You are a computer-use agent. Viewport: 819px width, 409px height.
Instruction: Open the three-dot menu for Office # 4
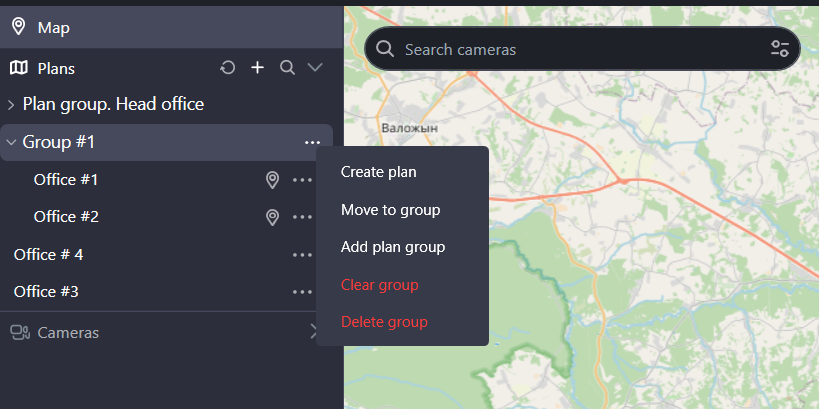(302, 255)
